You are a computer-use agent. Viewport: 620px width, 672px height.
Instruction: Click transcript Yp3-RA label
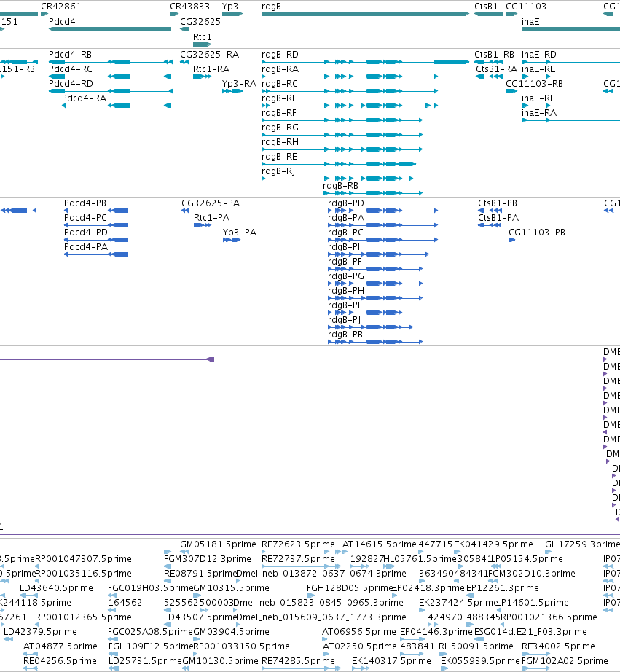coord(239,84)
